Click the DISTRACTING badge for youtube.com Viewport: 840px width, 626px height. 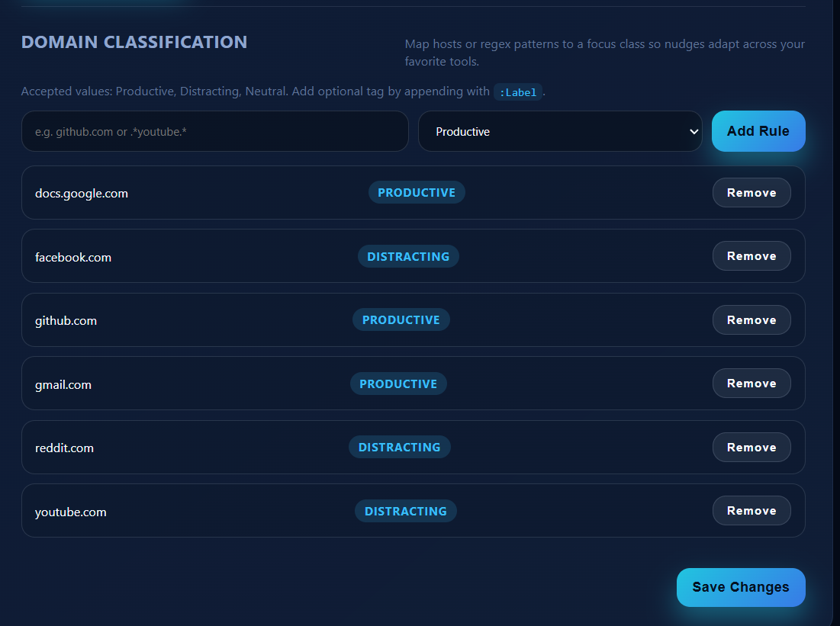[406, 511]
